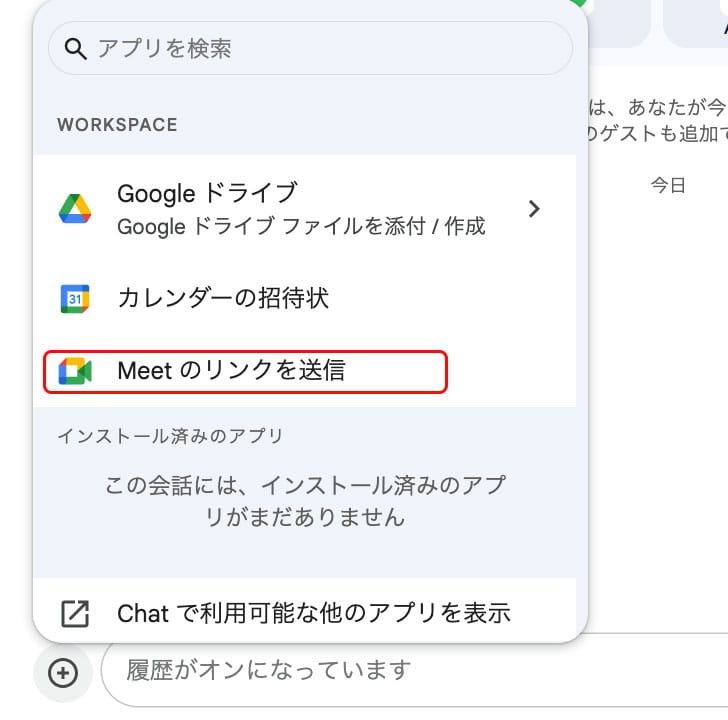Click the インストール済みのアプリ section heading
The height and width of the screenshot is (720, 728).
170,436
